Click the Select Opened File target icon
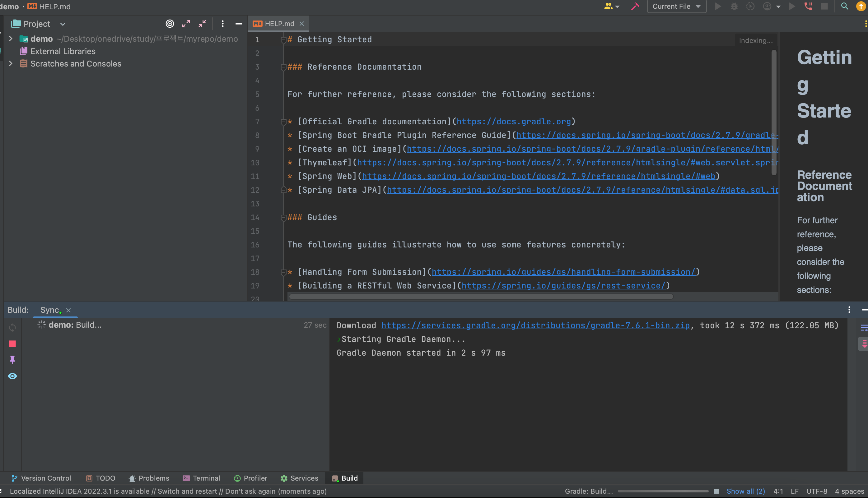The image size is (868, 498). 170,24
